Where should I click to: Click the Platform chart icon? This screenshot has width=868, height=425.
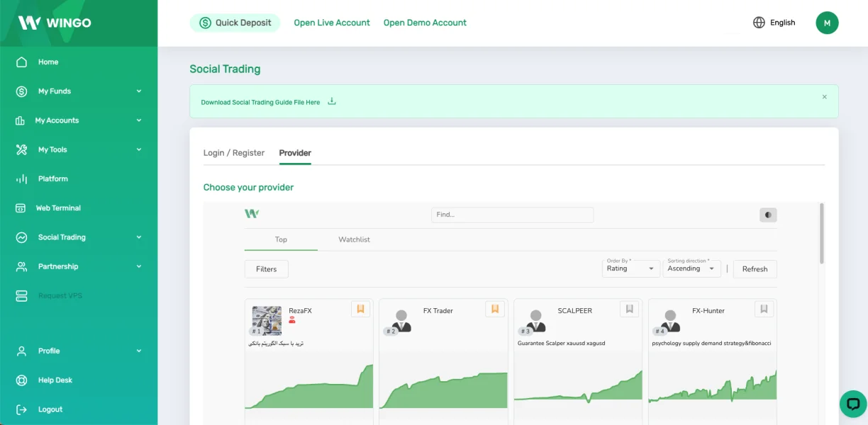[x=21, y=179]
